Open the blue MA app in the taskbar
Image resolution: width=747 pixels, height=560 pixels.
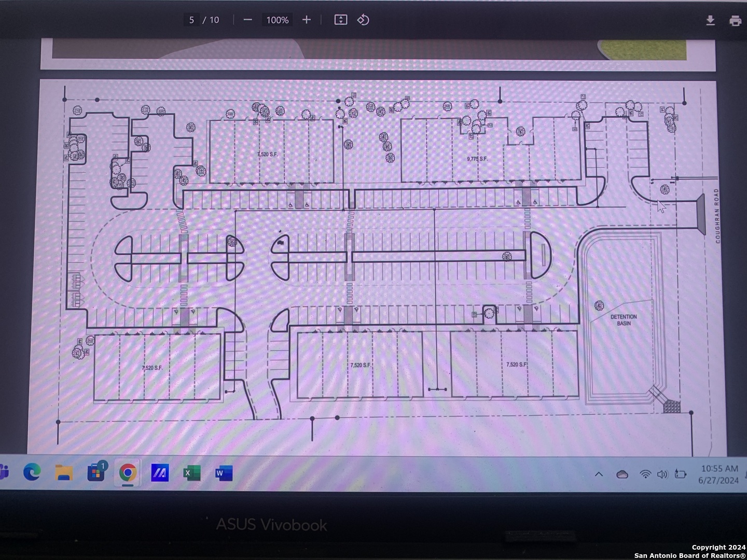[160, 472]
